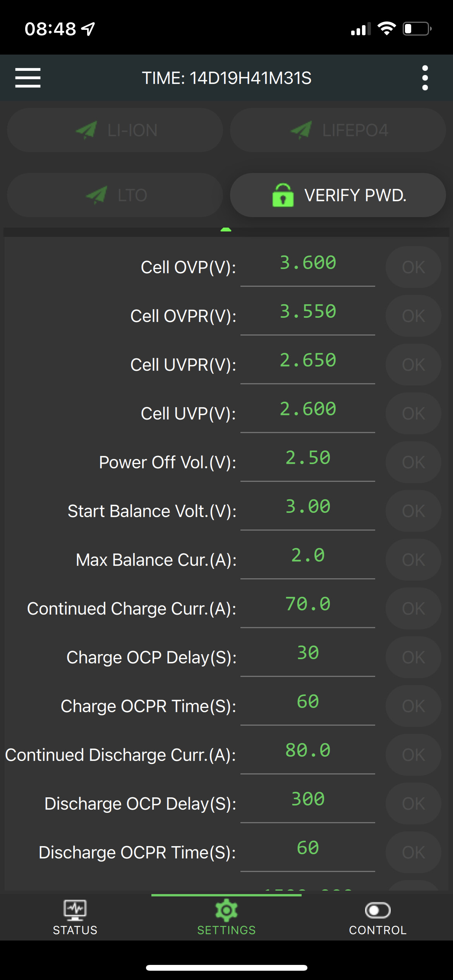Tap OK next to Power Off Vol.
The image size is (453, 980).
[414, 462]
